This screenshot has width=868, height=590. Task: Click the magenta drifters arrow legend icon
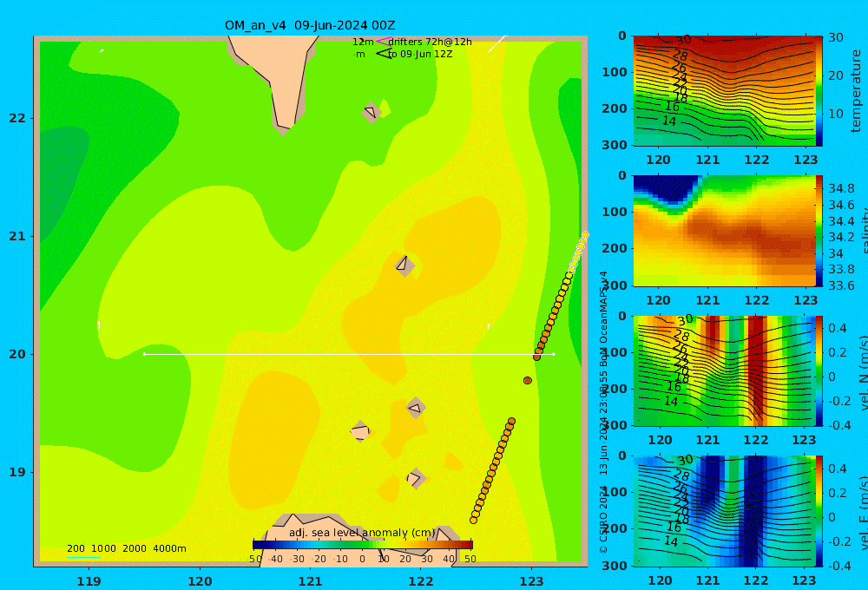pyautogui.click(x=384, y=41)
